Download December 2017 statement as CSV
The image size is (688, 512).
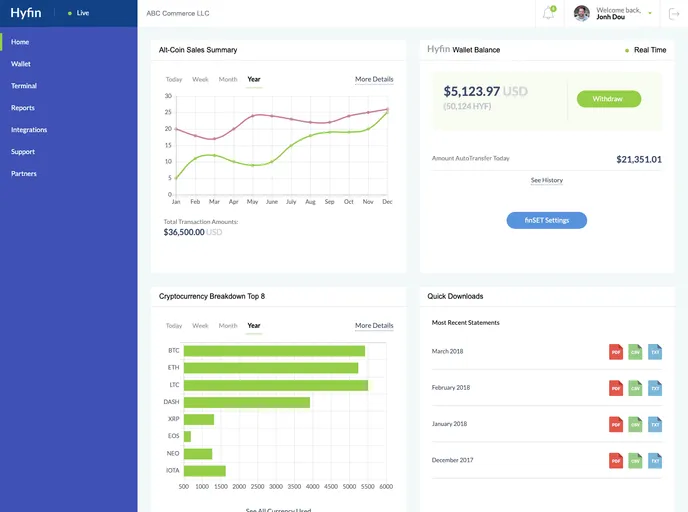[x=635, y=460]
